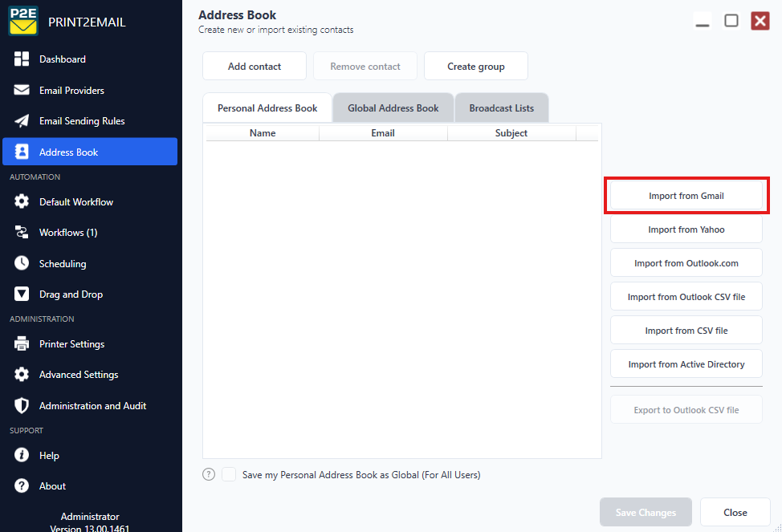Enable Save my Personal Address Book as Global
The width and height of the screenshot is (782, 532).
click(229, 474)
